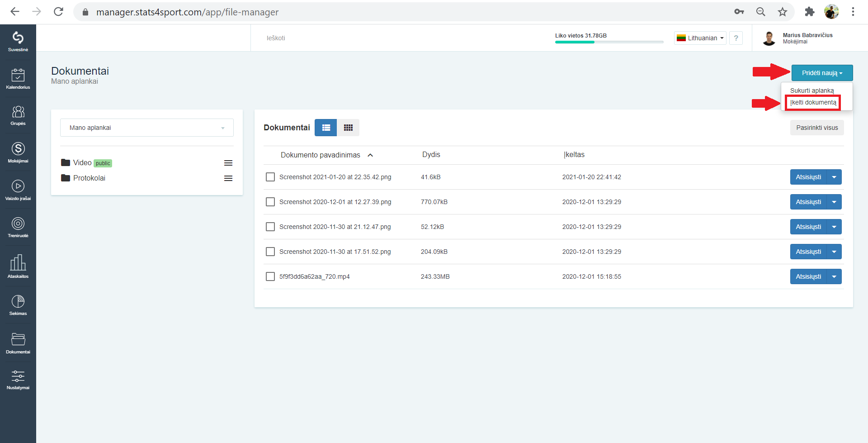868x443 pixels.
Task: Check Screenshot 2020-12-01 at 12.27.39.png
Action: (270, 202)
